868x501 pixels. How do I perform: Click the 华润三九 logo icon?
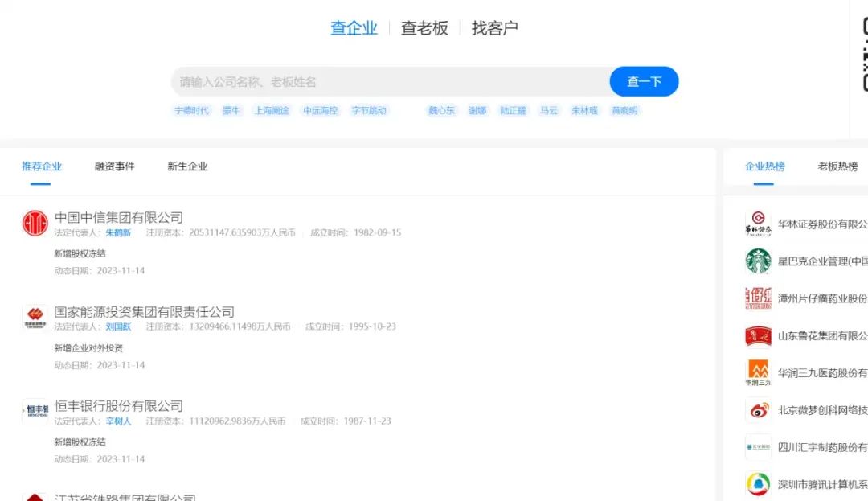[758, 372]
